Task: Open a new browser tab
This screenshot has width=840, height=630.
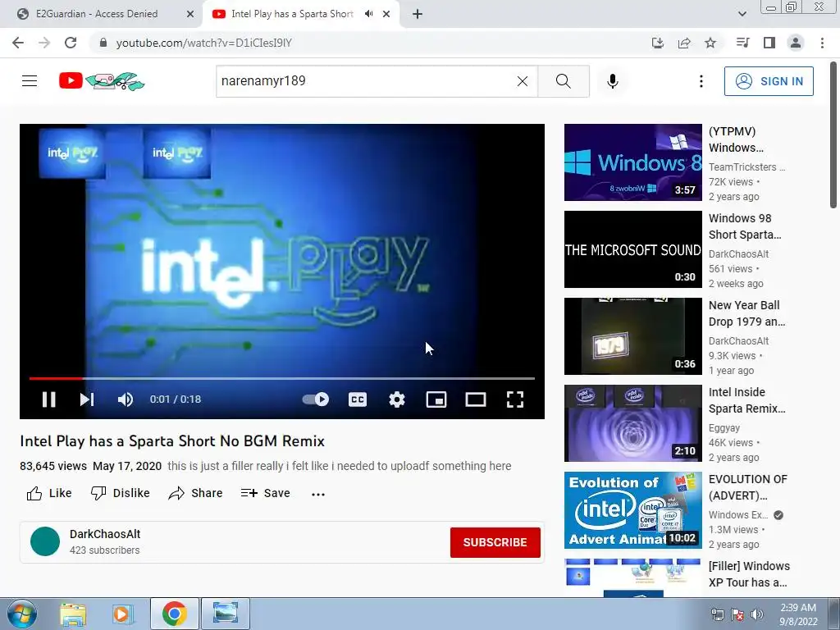Action: tap(418, 14)
